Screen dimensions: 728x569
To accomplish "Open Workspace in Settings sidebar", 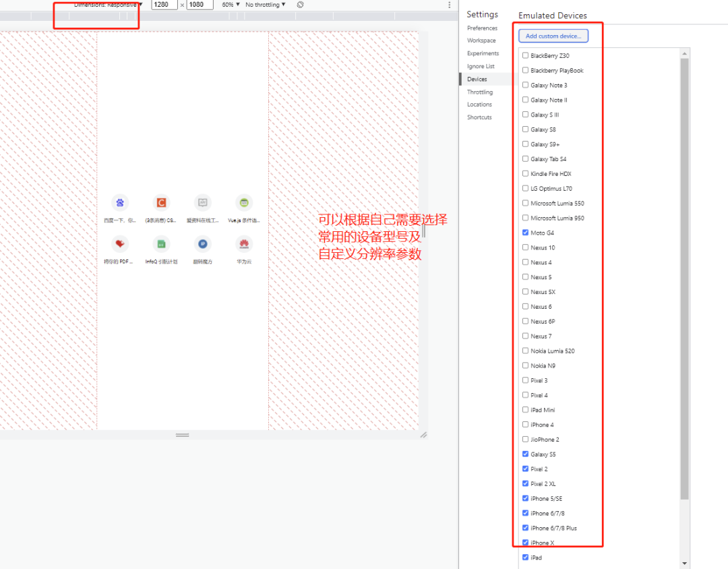I will (x=481, y=40).
